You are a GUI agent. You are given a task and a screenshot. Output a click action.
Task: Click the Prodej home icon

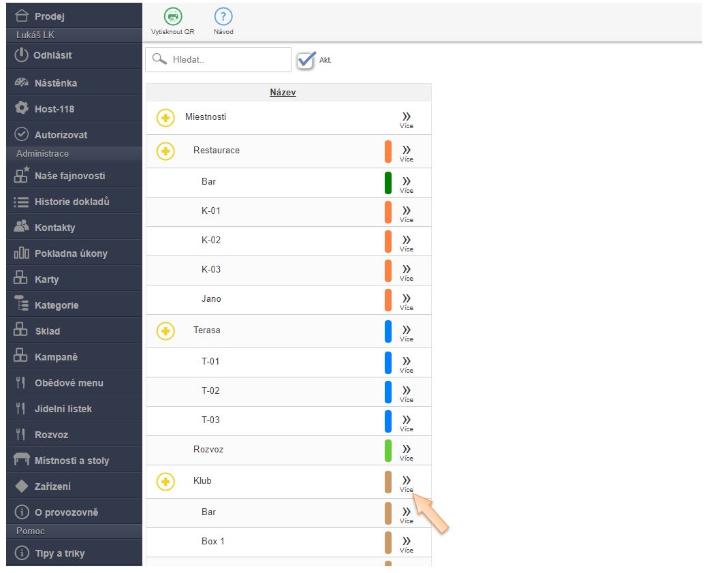22,16
